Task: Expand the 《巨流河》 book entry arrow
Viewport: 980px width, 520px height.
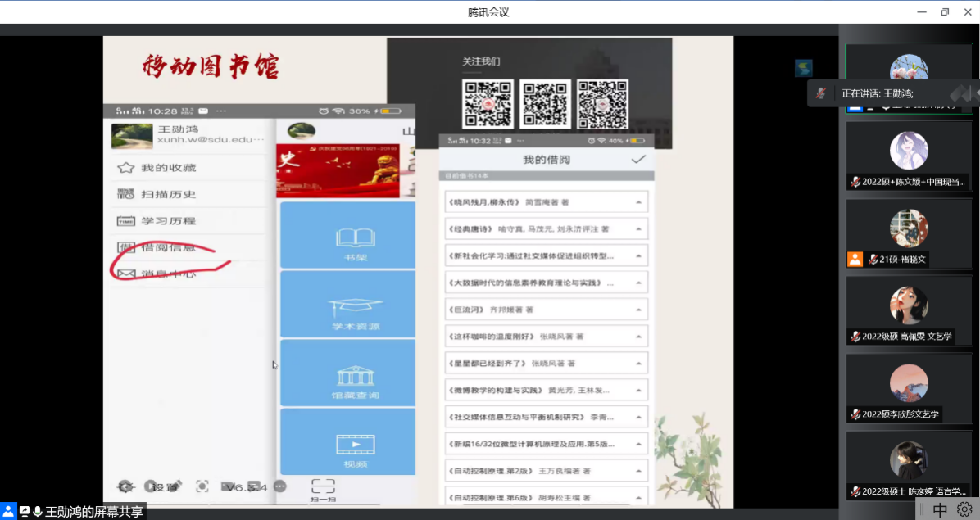Action: click(x=636, y=310)
